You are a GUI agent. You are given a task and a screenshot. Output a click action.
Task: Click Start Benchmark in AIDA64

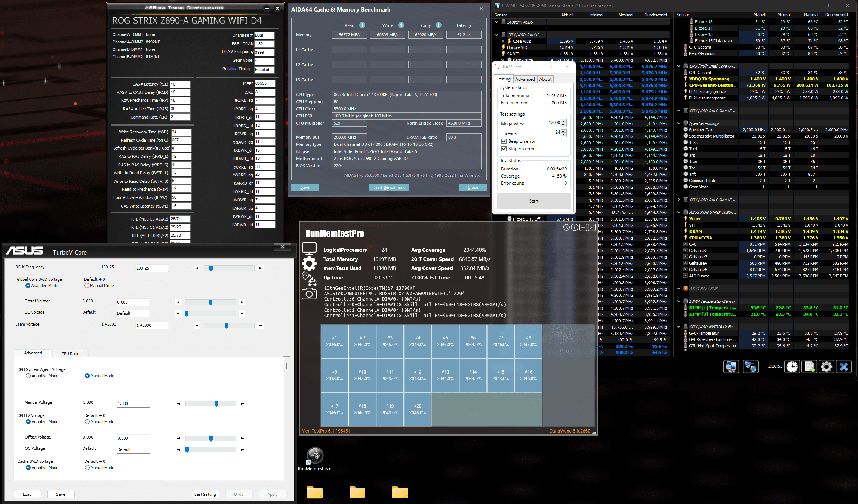[389, 187]
